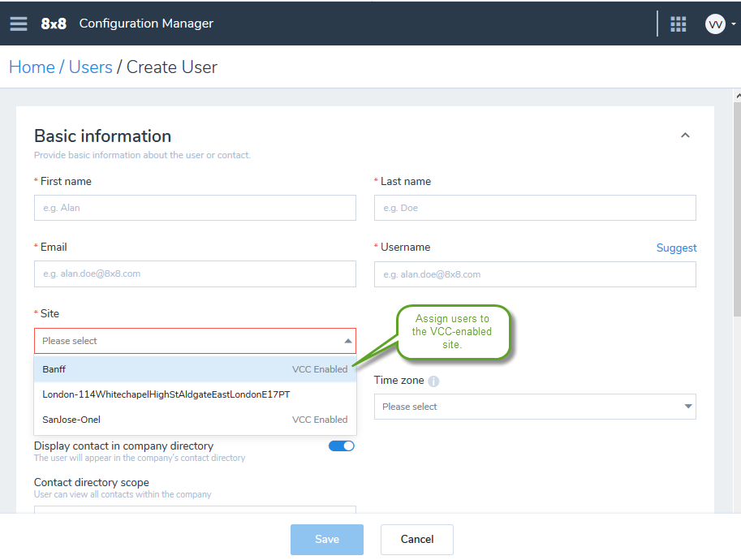Screen dimensions: 741x560
Task: Open the user avatar profile menu
Action: (x=716, y=24)
